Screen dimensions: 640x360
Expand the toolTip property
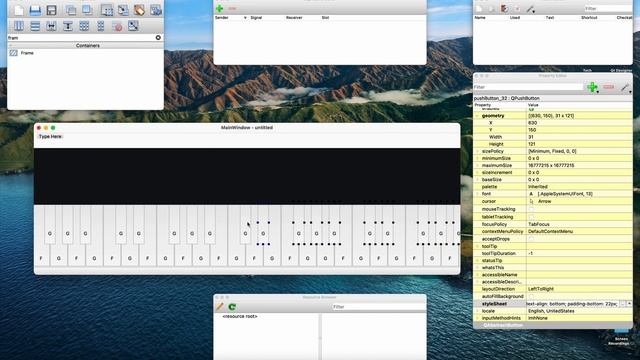click(477, 246)
